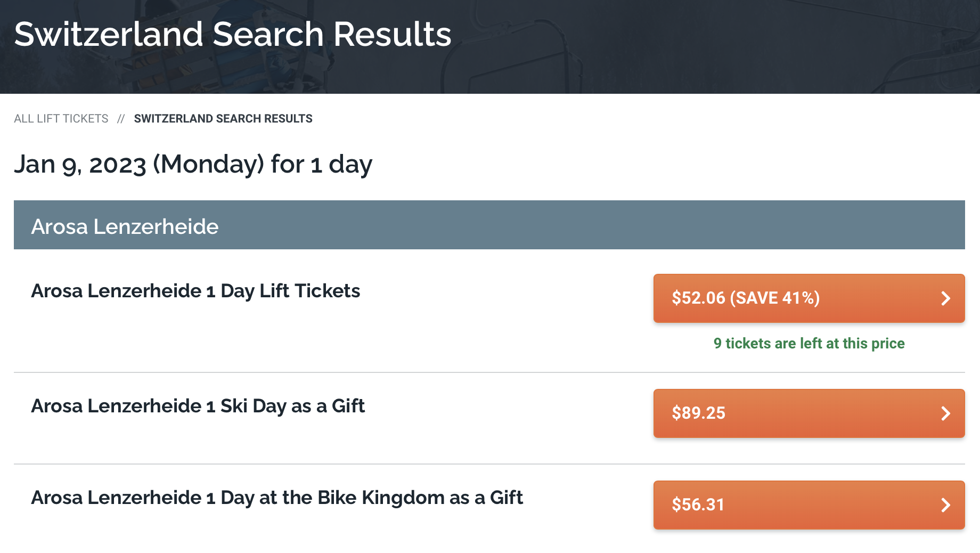Image resolution: width=980 pixels, height=553 pixels.
Task: Collapse the Arosa Lenzerheide section header
Action: pyautogui.click(x=489, y=225)
